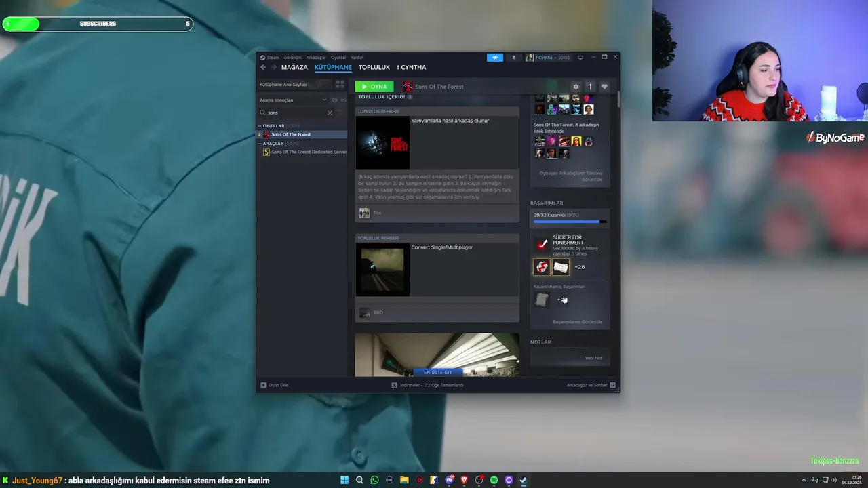The image size is (868, 488).
Task: Switch library to grid view icon
Action: click(x=340, y=85)
